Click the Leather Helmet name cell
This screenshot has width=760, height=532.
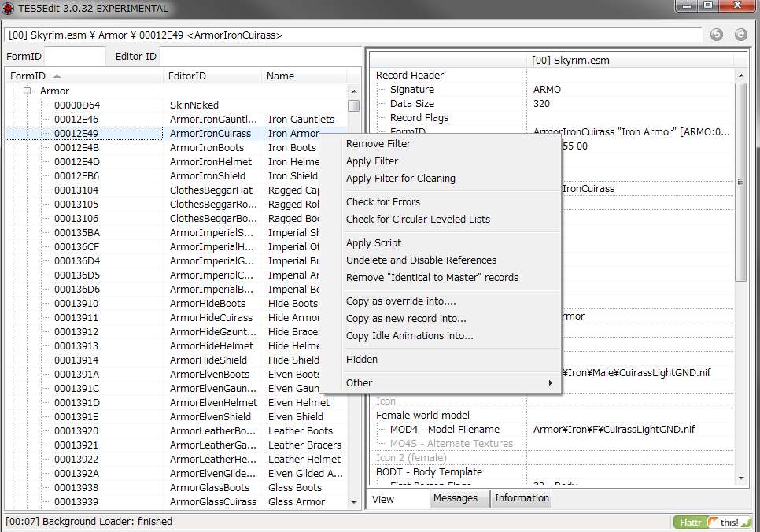pyautogui.click(x=304, y=460)
